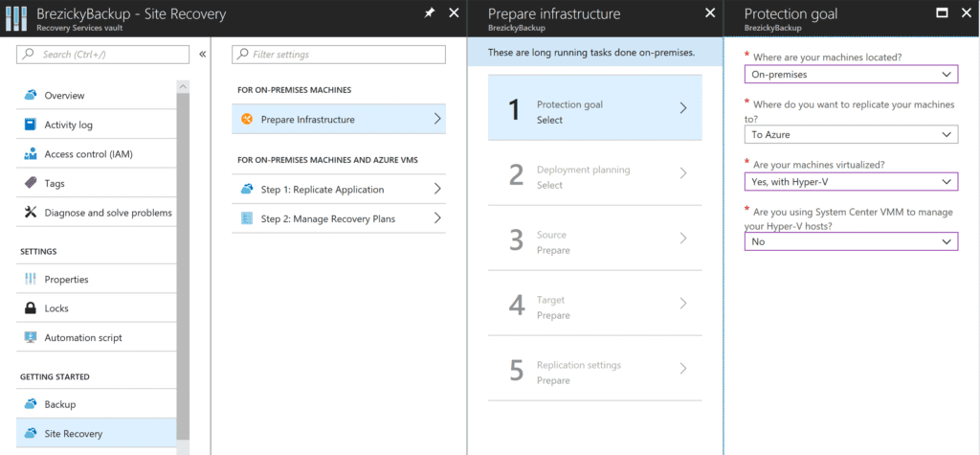This screenshot has width=980, height=455.
Task: Open the System Center VMM dropdown showing No
Action: pyautogui.click(x=851, y=241)
